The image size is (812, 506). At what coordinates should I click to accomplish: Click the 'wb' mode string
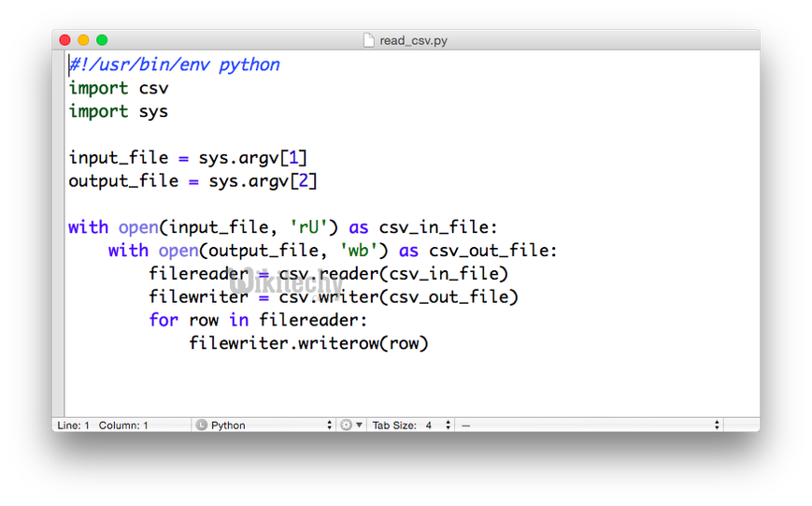pos(359,251)
